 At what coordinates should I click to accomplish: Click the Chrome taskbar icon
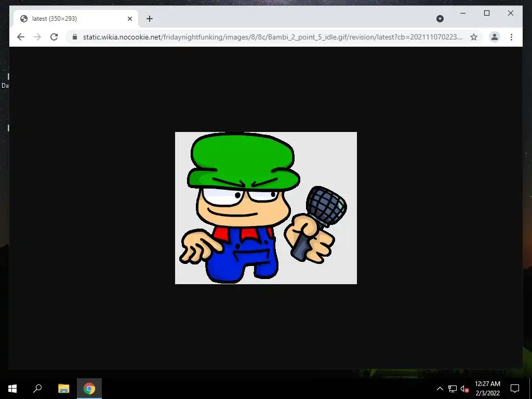(89, 389)
